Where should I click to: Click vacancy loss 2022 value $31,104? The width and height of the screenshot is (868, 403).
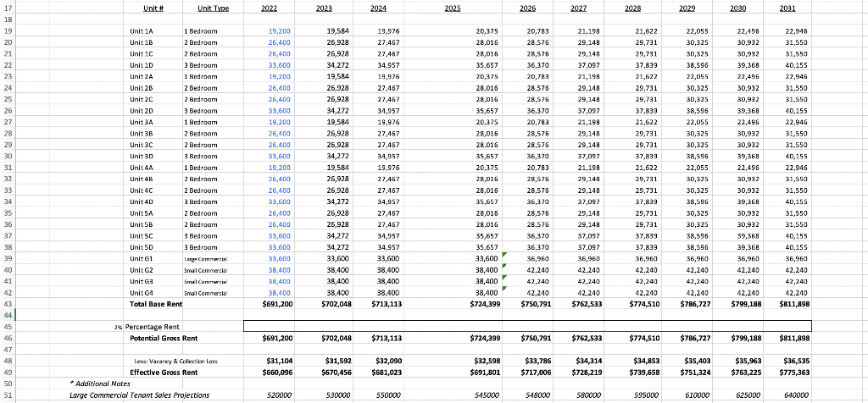(278, 361)
